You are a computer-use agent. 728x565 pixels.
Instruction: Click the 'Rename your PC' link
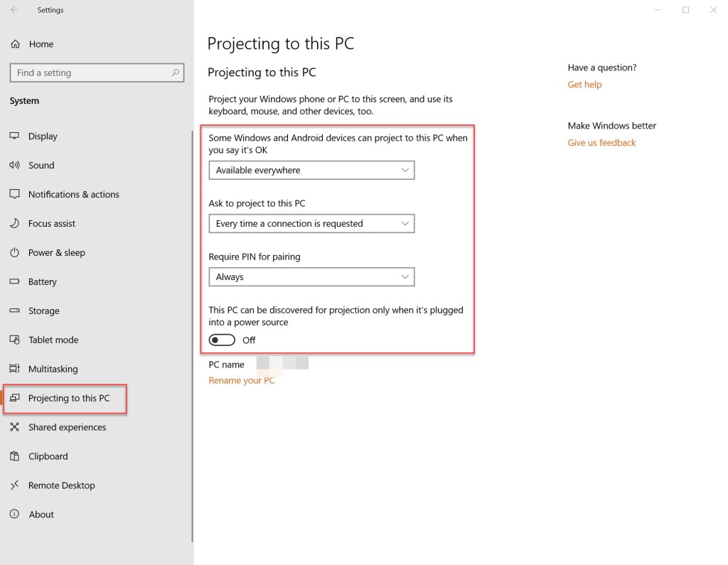[x=242, y=380]
